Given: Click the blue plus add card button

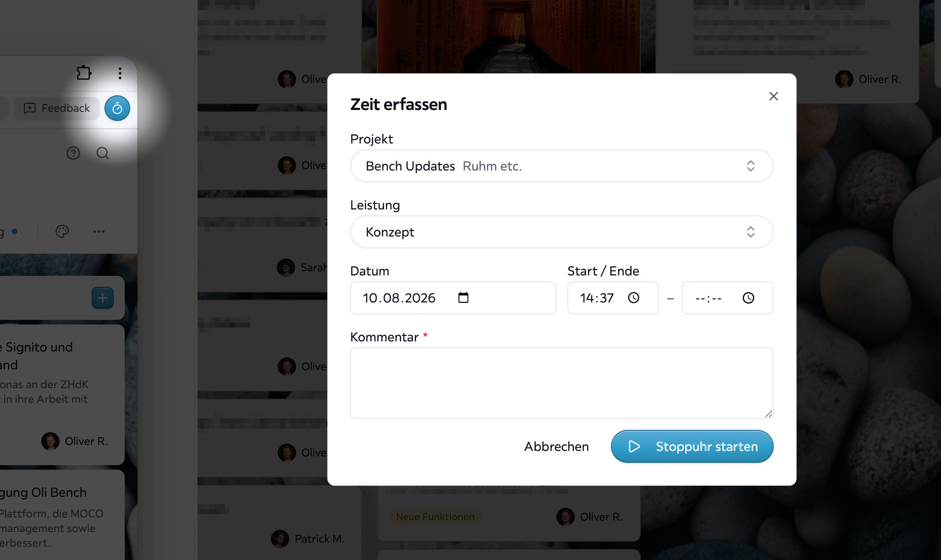Looking at the screenshot, I should coord(103,298).
